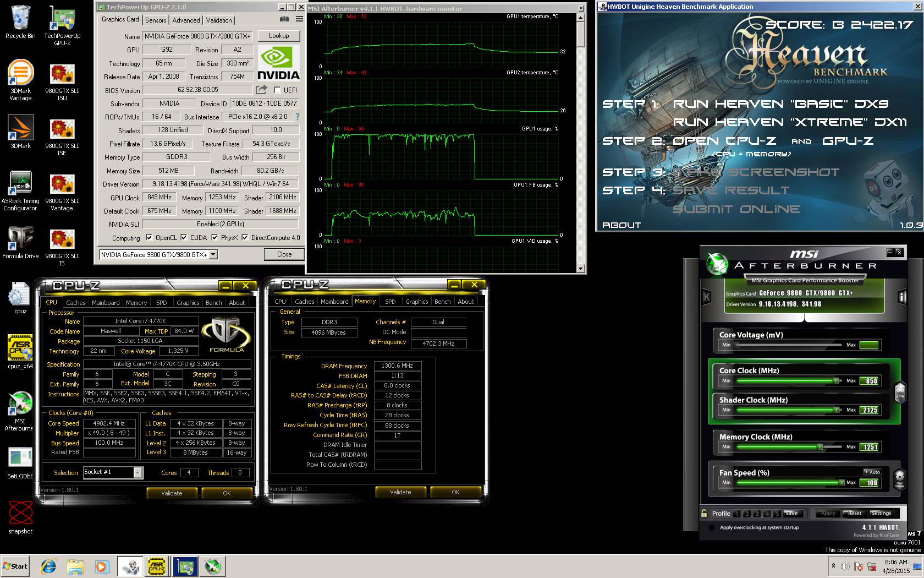Click Afterburner Reset button
This screenshot has width=924, height=578.
tap(854, 513)
